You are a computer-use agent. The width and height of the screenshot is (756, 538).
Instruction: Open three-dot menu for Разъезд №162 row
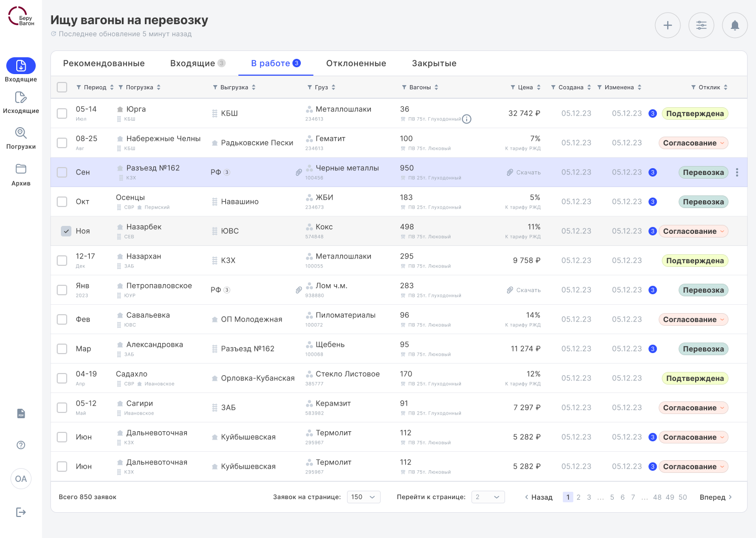(x=737, y=172)
